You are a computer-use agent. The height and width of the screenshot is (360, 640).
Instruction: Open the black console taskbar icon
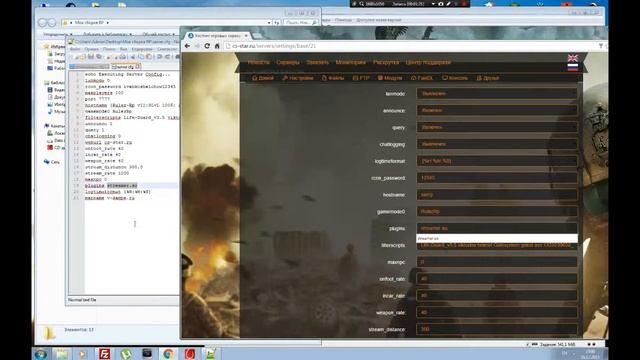click(147, 353)
